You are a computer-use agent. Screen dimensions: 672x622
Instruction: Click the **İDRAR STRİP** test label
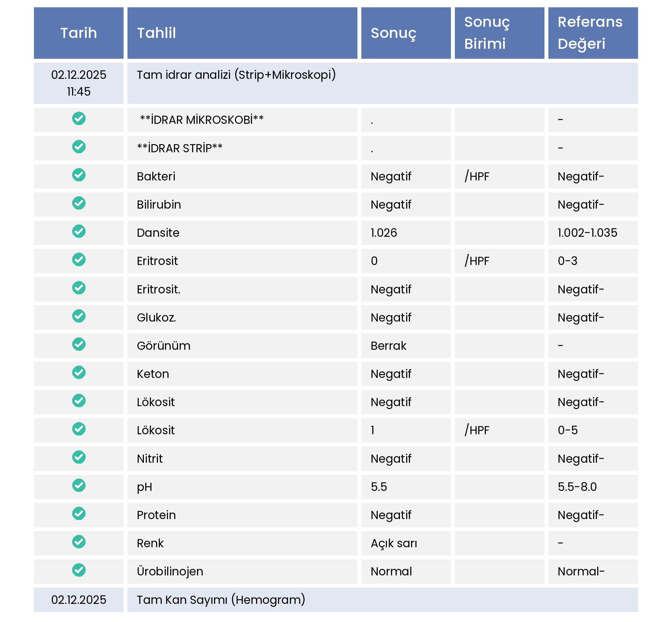click(x=180, y=148)
